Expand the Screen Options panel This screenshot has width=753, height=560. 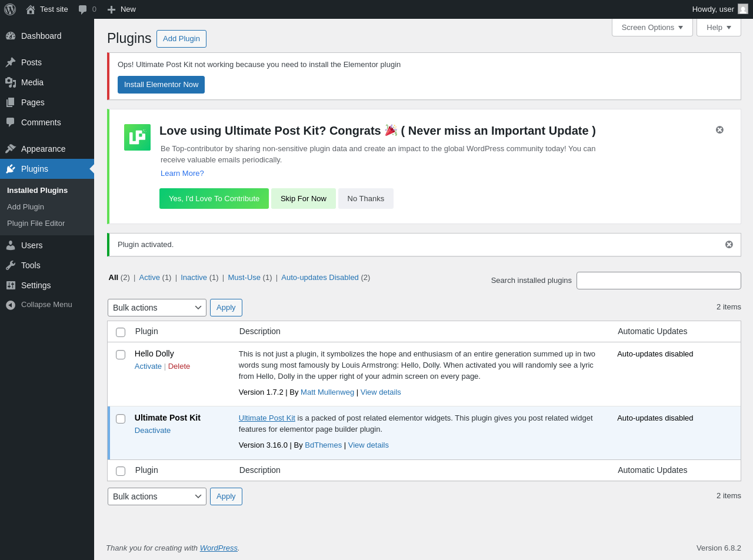click(x=652, y=28)
